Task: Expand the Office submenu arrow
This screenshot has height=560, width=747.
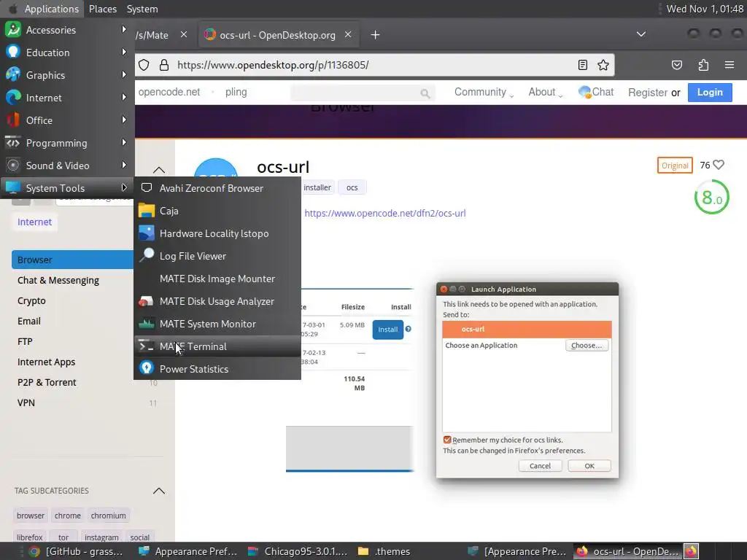Action: [124, 120]
